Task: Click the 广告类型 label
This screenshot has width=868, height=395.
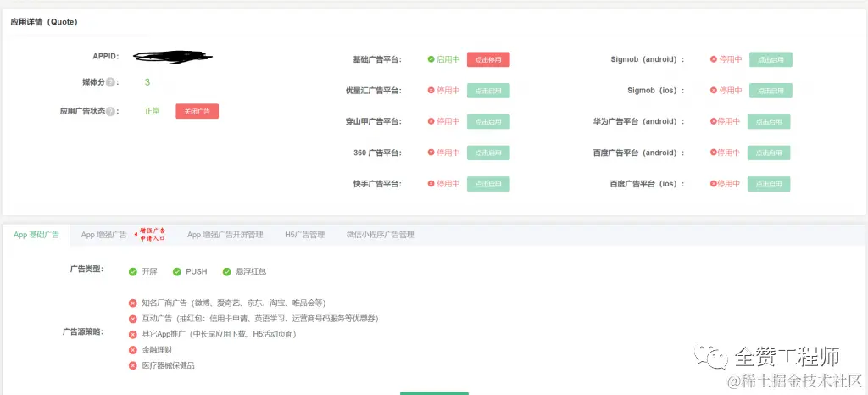Action: point(87,270)
